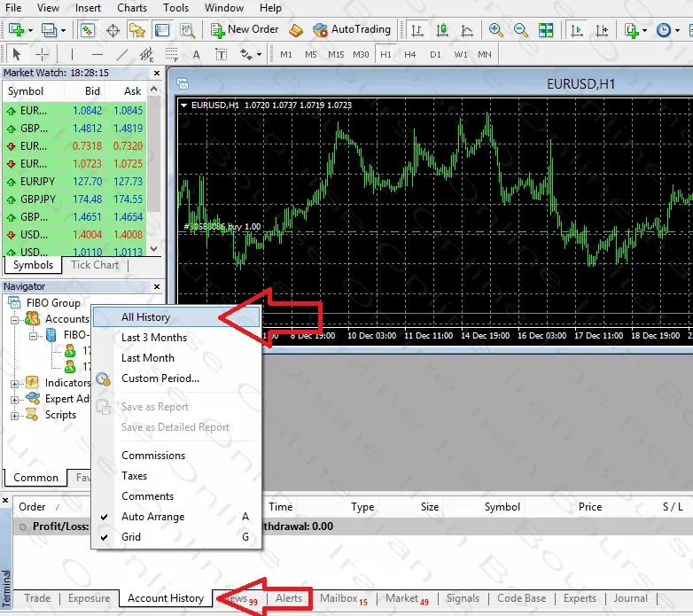The image size is (693, 616).
Task: Toggle the Grid option off
Action: pyautogui.click(x=131, y=537)
